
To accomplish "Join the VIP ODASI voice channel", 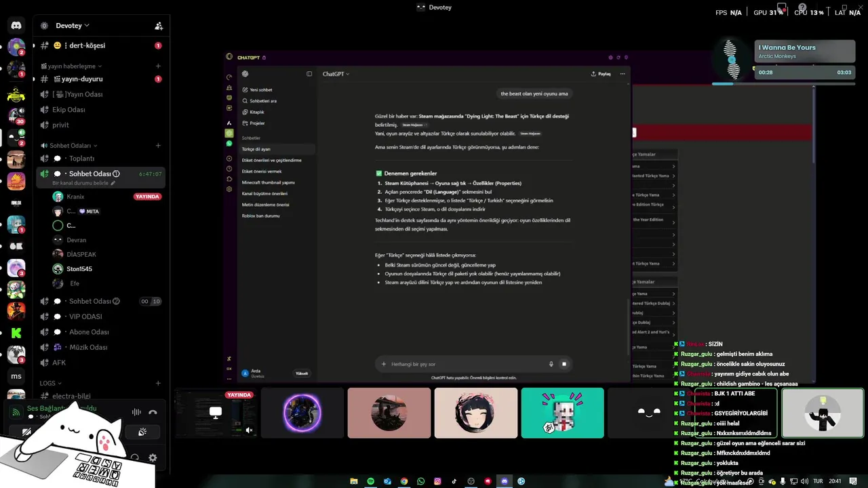I will click(101, 317).
